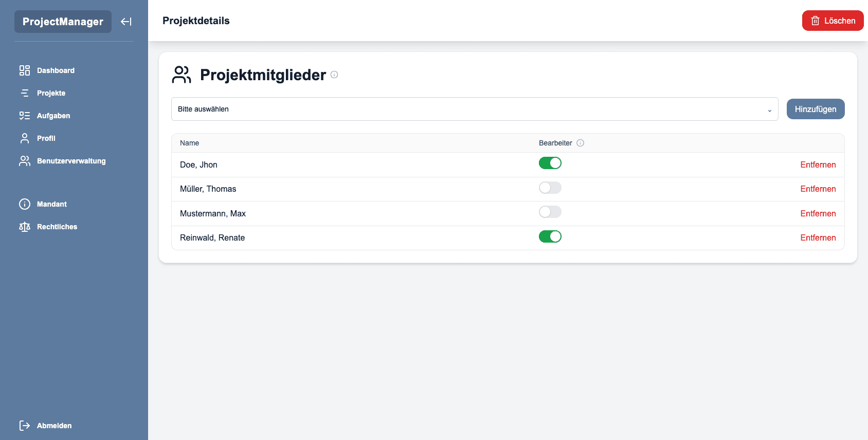Disable Bearbeiter toggle for Doe, Jhon
Image resolution: width=868 pixels, height=440 pixels.
[550, 163]
